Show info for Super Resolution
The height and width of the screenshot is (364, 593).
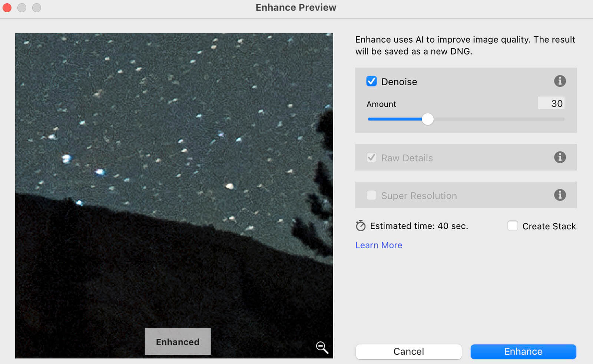click(560, 195)
